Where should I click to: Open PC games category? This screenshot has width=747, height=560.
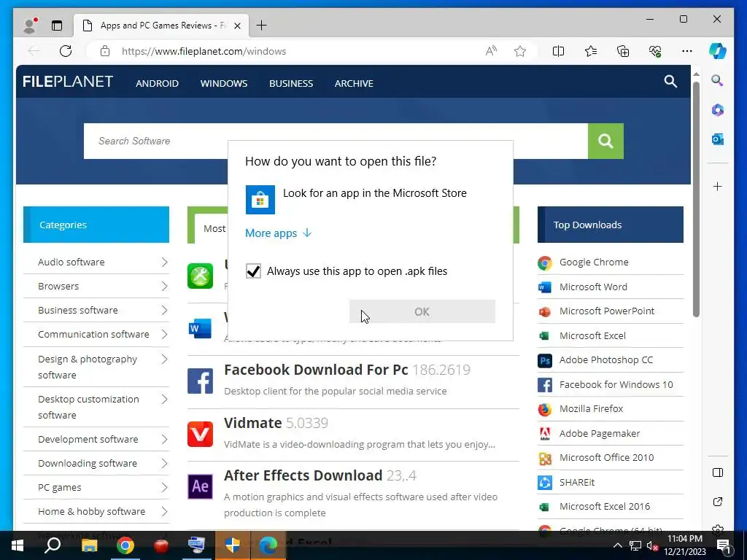coord(96,487)
